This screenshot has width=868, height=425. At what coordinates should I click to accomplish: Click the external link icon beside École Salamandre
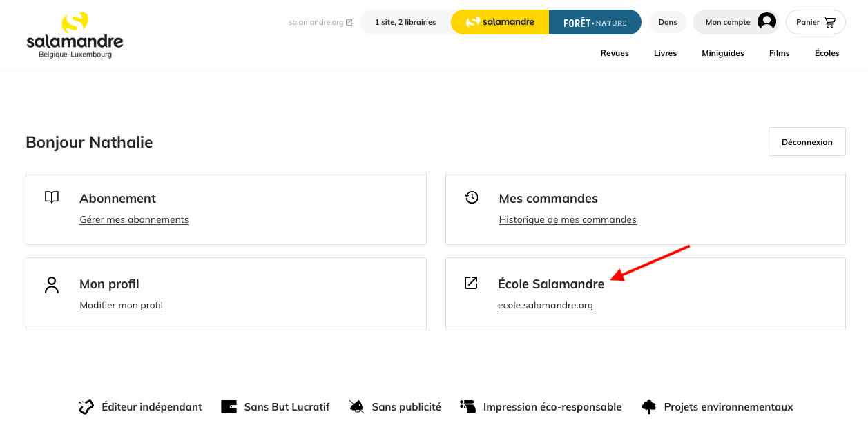pyautogui.click(x=471, y=283)
